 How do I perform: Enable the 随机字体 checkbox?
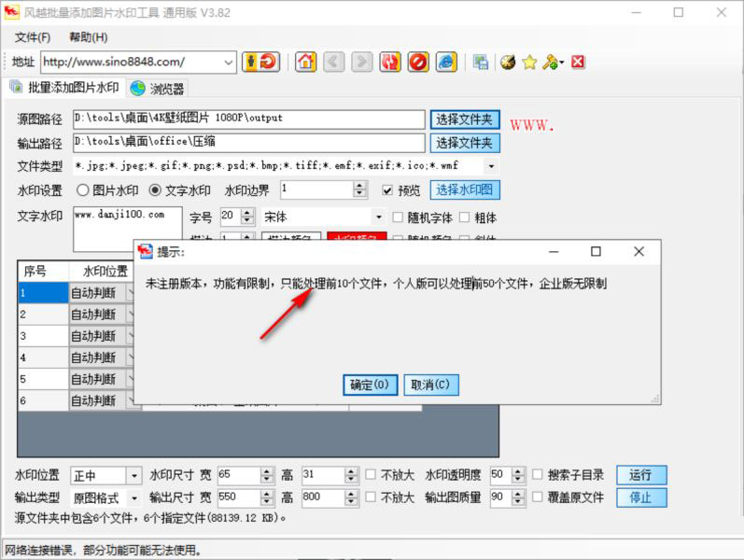[x=398, y=217]
